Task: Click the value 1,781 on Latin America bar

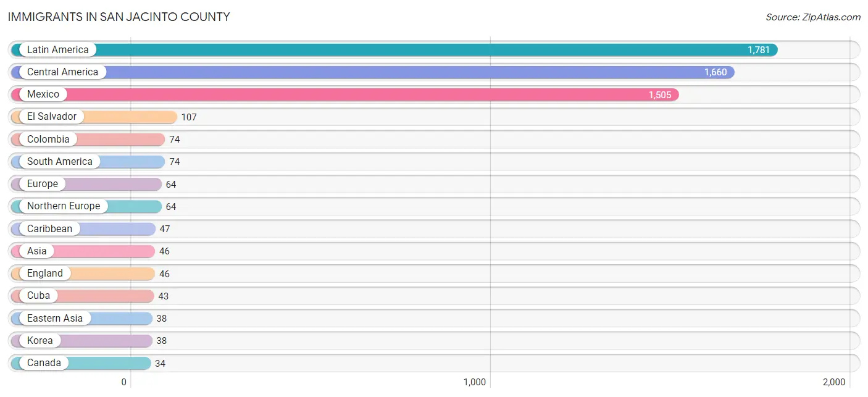Action: pyautogui.click(x=759, y=50)
